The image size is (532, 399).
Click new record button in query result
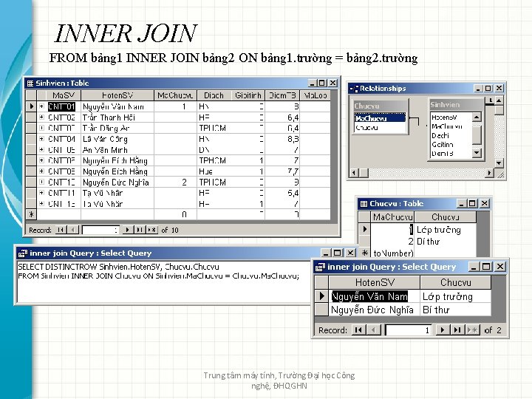click(x=472, y=330)
